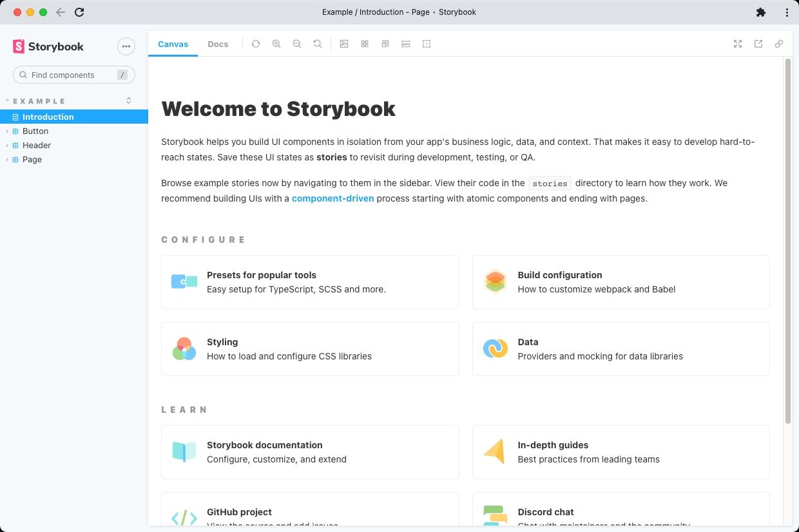799x532 pixels.
Task: Remount the current story
Action: tap(256, 44)
